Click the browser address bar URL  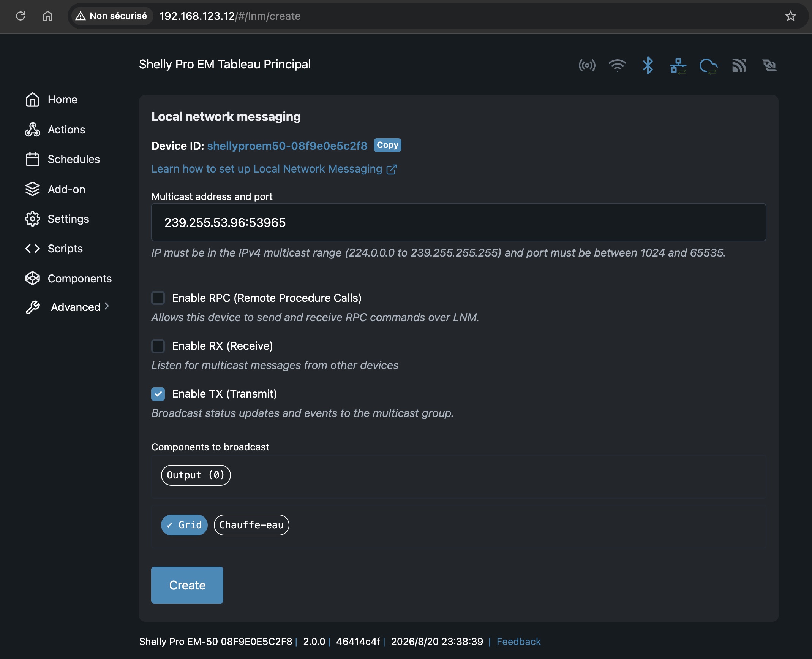coord(230,16)
